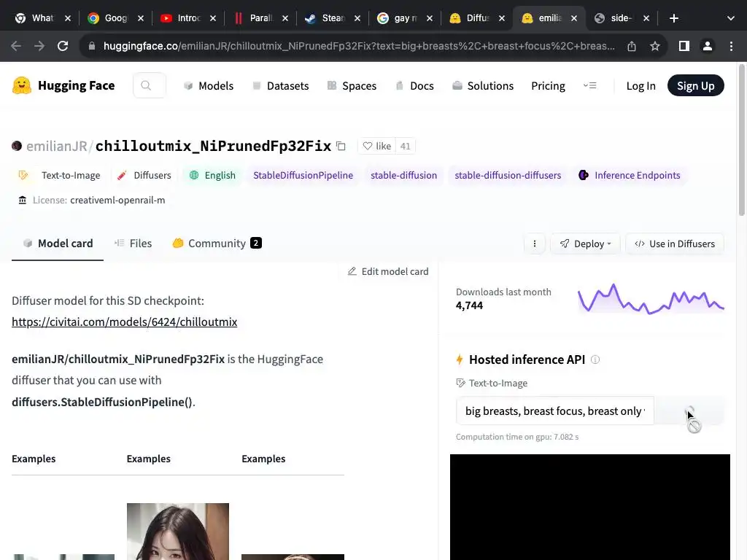
Task: Open emilianJR user profile link
Action: [56, 146]
